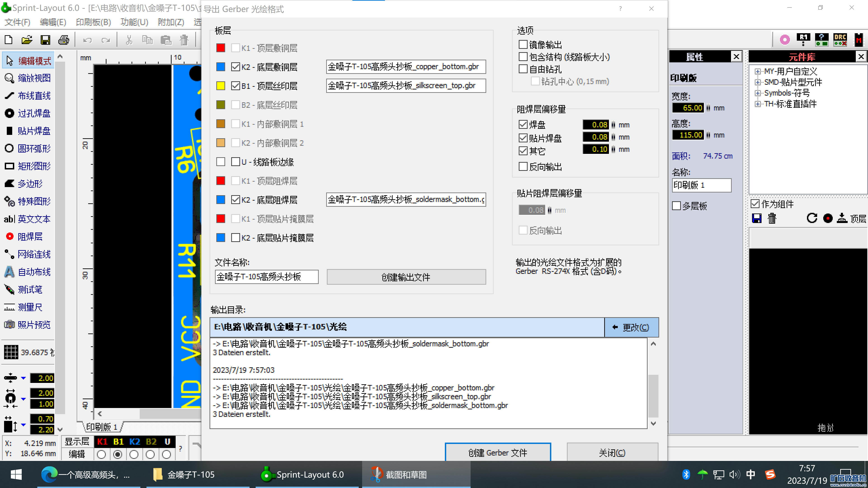This screenshot has width=868, height=488.
Task: Expand the TH-标准直插件 tree node
Action: click(x=757, y=104)
